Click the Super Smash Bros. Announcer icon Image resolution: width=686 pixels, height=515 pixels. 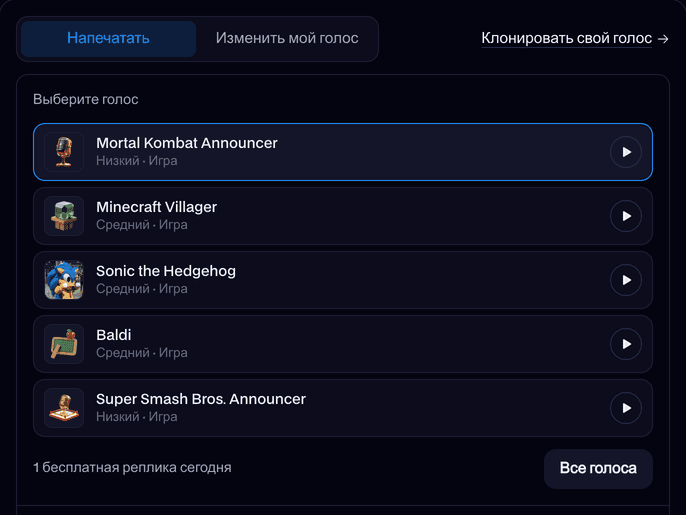(64, 408)
